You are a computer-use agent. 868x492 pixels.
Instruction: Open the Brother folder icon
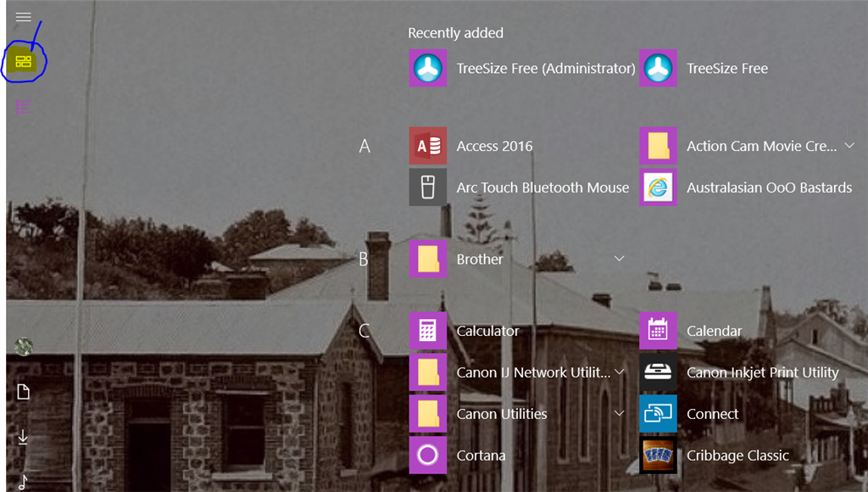tap(428, 259)
